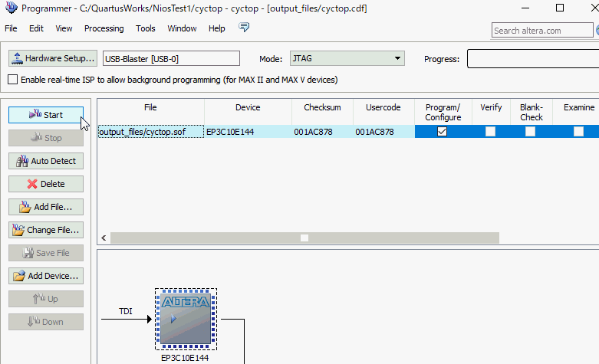The height and width of the screenshot is (364, 599).
Task: Open the Add File dialog
Action: (46, 207)
